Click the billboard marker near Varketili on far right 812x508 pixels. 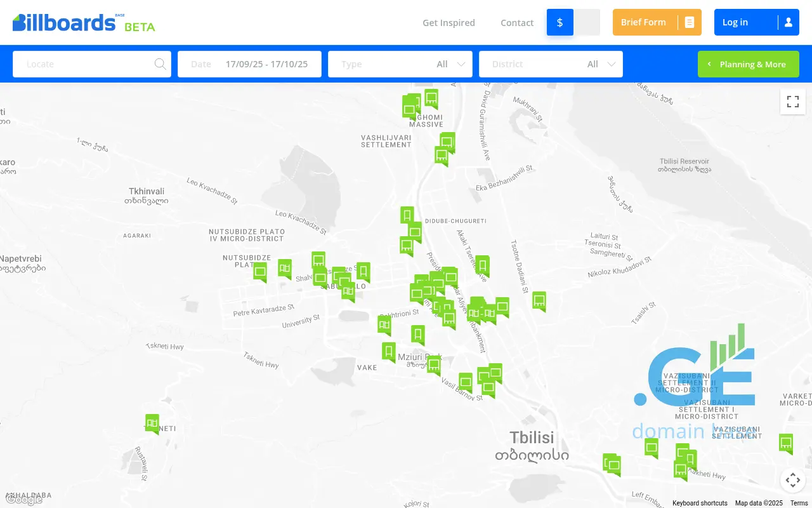point(786,443)
